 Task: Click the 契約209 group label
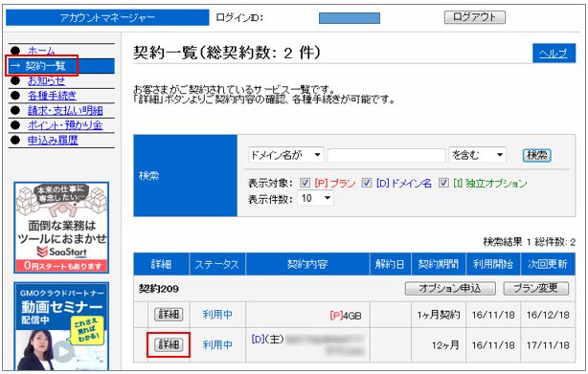159,289
